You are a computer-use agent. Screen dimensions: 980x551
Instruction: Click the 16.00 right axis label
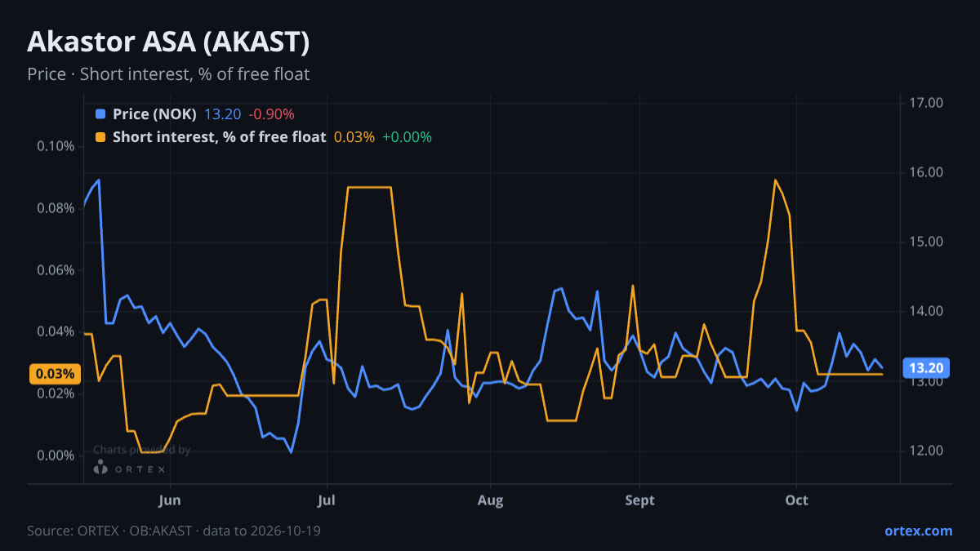point(927,172)
